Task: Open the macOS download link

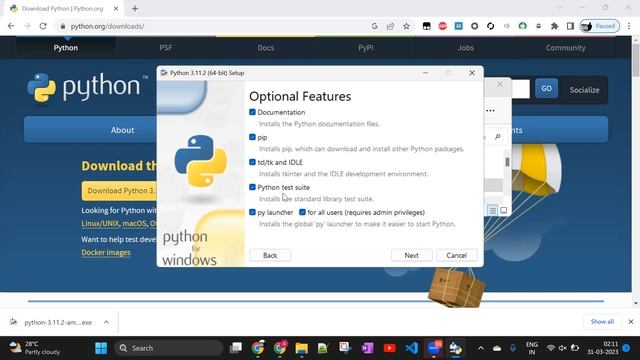Action: [134, 224]
